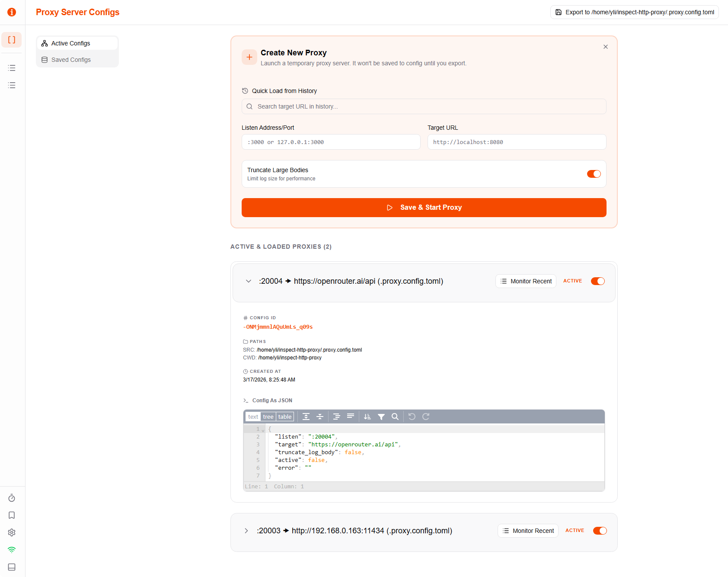Focus the Target URL input field

coord(517,142)
